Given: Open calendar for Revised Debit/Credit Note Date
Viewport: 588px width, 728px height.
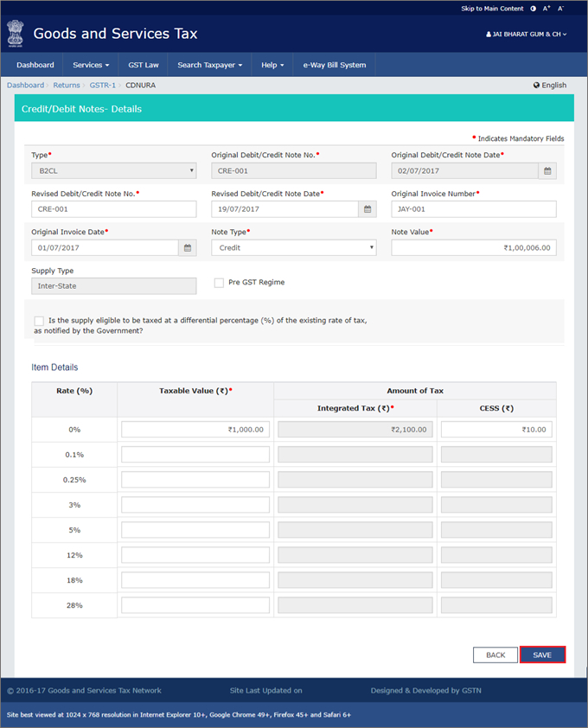Looking at the screenshot, I should 367,209.
